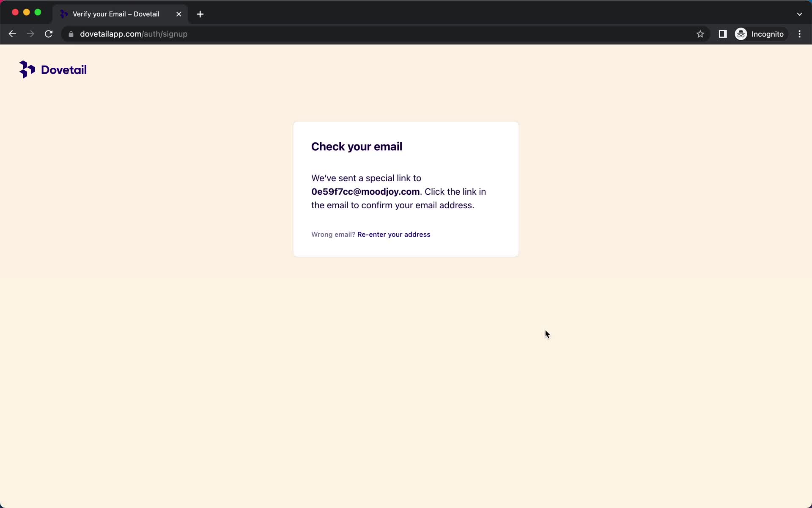Click the lock icon in address bar

(71, 34)
